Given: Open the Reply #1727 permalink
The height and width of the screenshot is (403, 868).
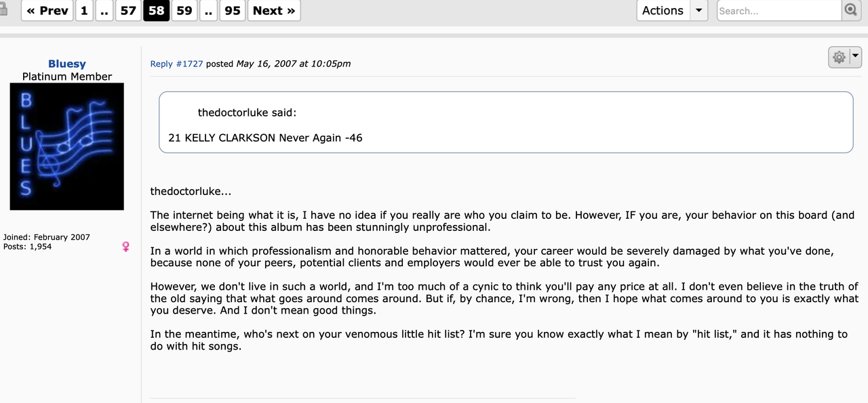Looking at the screenshot, I should (176, 64).
